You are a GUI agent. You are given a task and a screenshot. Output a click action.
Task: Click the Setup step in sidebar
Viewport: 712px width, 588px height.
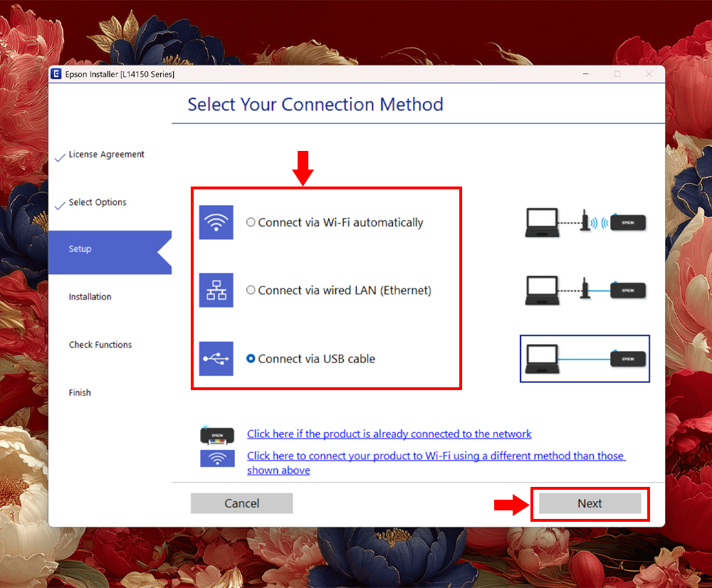pos(110,253)
